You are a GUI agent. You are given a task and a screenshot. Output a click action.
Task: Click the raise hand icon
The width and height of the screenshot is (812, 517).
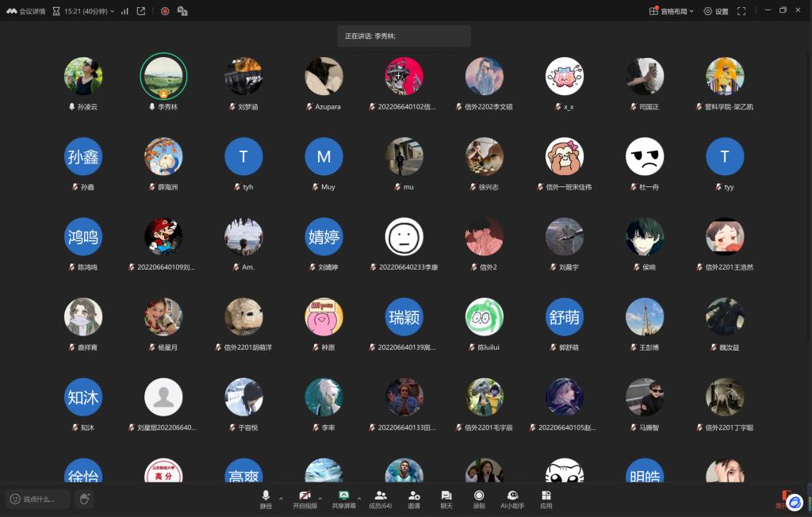(x=84, y=499)
